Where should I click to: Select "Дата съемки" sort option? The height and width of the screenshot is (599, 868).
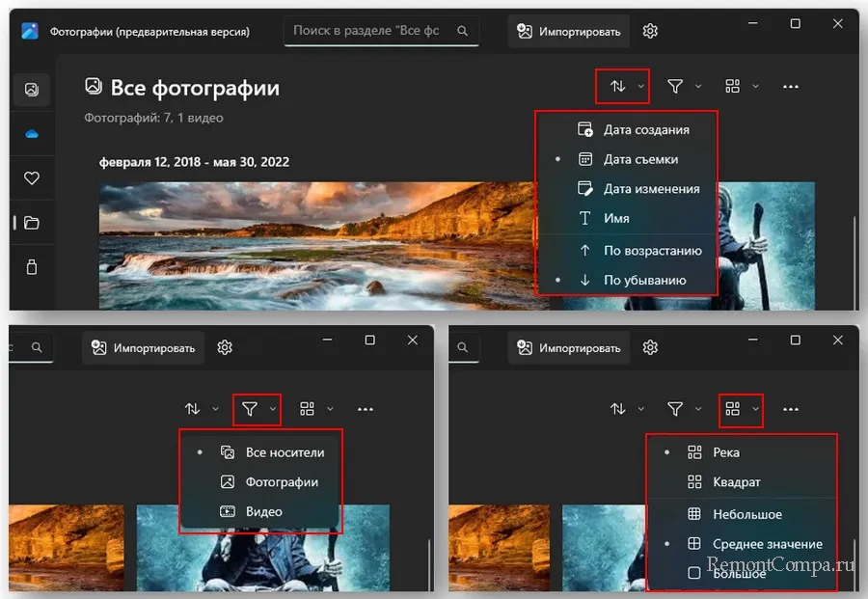(627, 159)
